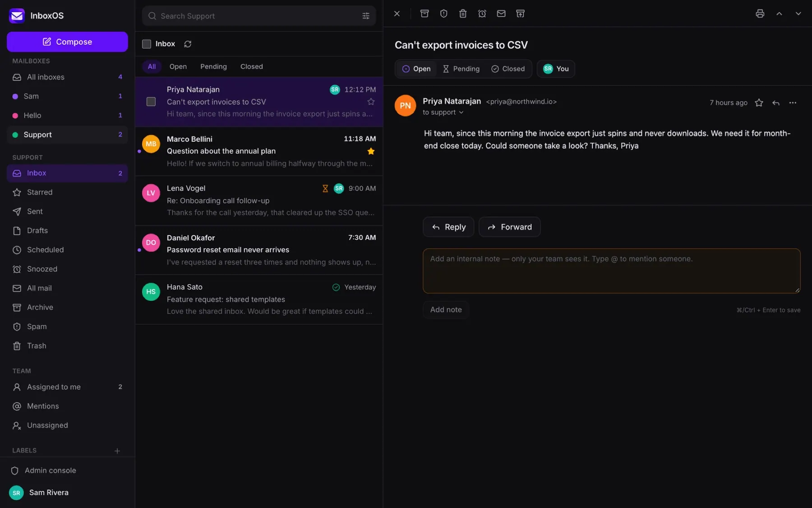Click the reply arrow icon beside 7 hours ago

point(775,103)
